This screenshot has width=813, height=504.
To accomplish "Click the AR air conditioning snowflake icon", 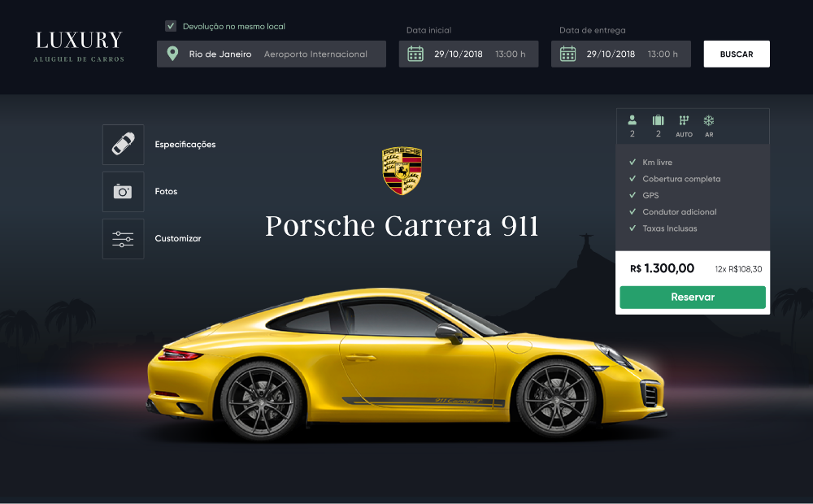I will coord(709,120).
